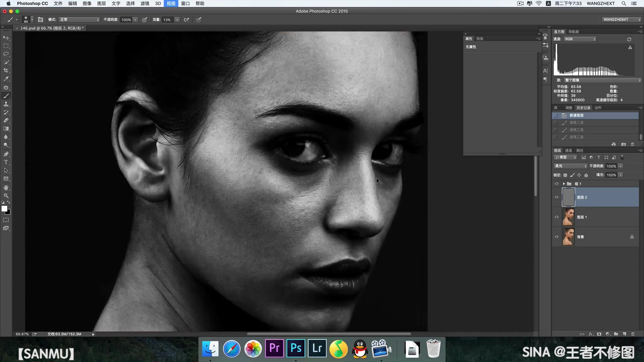Image resolution: width=644 pixels, height=362 pixels.
Task: Hide the 组 1 group layer
Action: coord(557,184)
